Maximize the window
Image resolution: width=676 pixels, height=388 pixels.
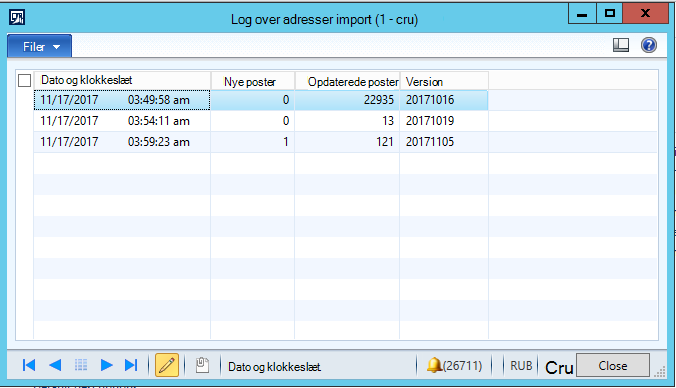610,13
